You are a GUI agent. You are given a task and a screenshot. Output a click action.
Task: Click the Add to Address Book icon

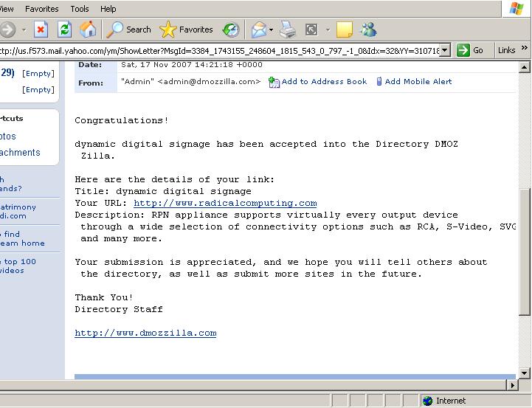274,82
